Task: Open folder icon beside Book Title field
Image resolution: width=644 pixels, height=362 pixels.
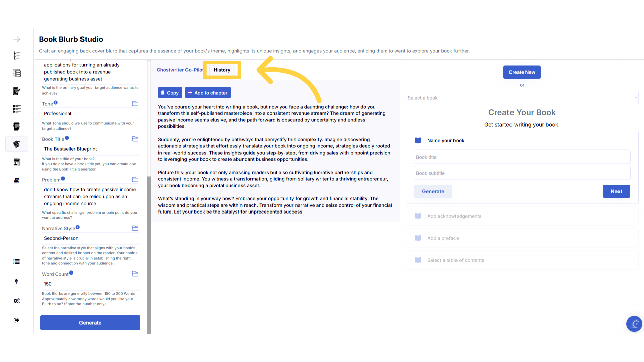Action: (135, 139)
